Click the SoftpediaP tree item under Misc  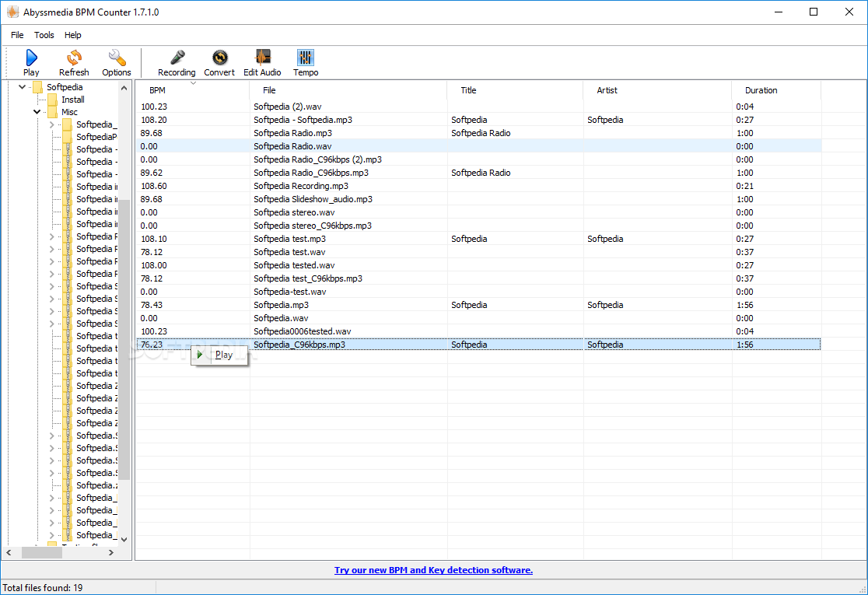coord(96,137)
